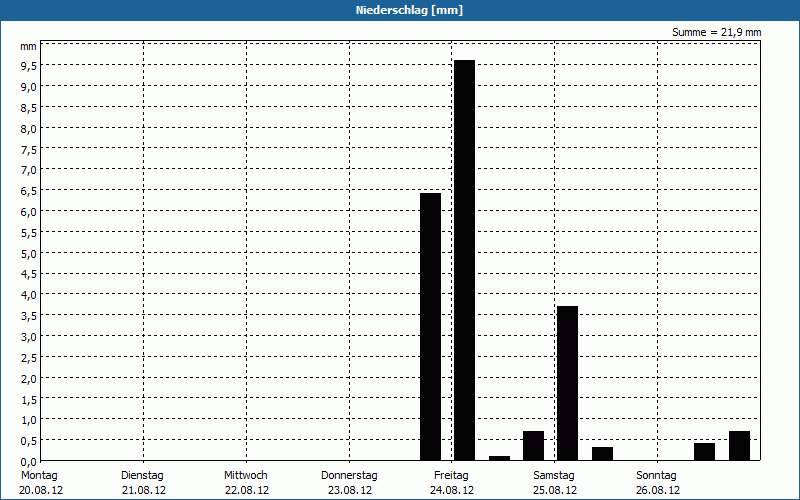The width and height of the screenshot is (800, 500).
Task: Click the 6,4 mm bar before Freitag
Action: pyautogui.click(x=430, y=327)
